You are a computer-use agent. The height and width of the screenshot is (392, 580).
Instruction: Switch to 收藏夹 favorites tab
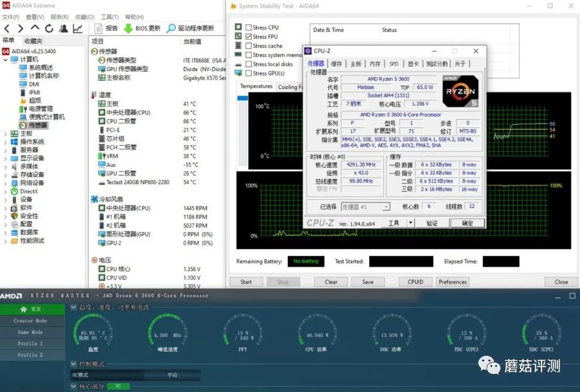(33, 41)
